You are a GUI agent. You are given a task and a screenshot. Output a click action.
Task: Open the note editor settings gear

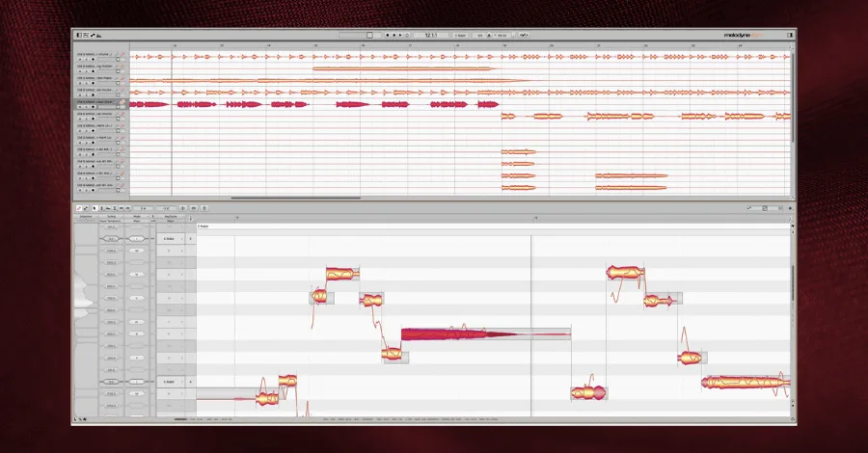790,208
